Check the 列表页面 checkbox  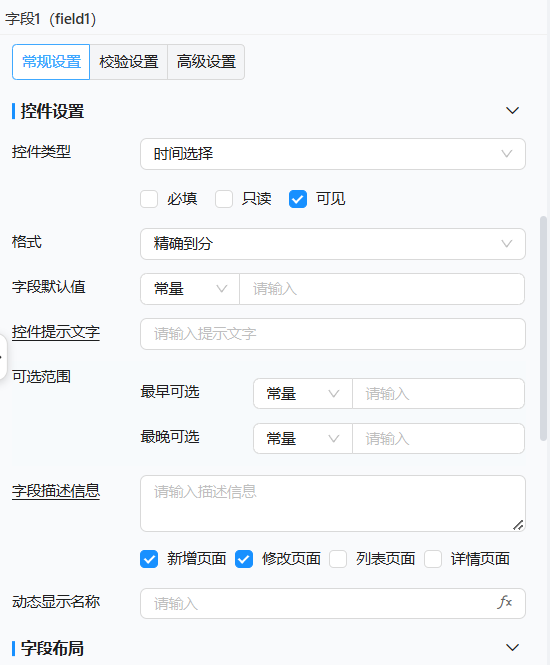338,559
